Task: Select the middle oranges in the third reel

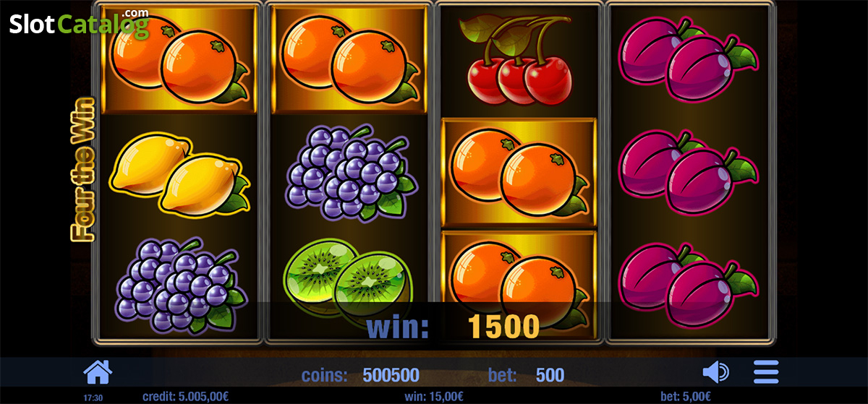Action: (519, 172)
